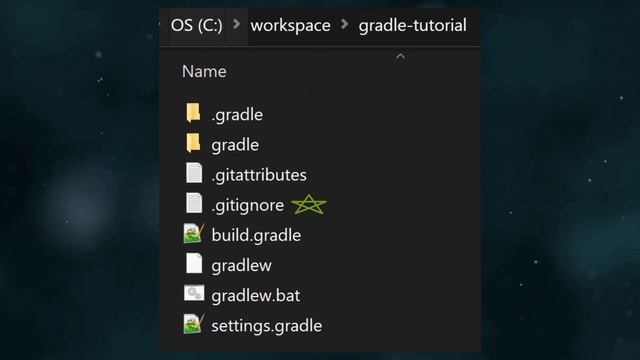Toggle sort order arrow above Name column

point(400,56)
